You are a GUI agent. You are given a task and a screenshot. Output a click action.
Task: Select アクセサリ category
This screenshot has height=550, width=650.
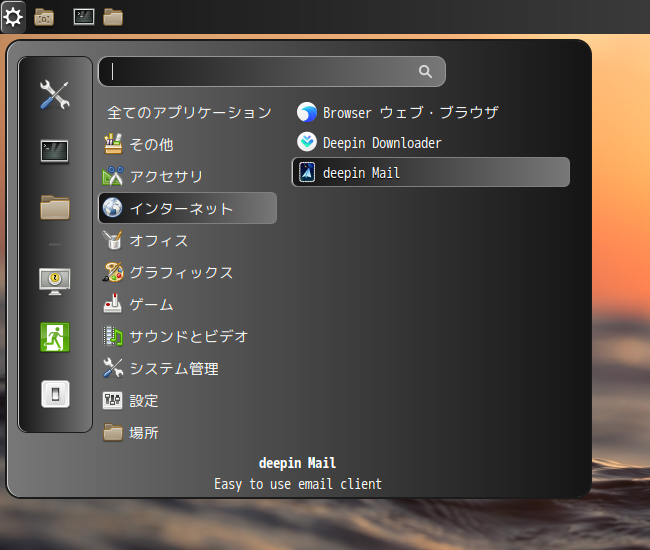(x=187, y=176)
